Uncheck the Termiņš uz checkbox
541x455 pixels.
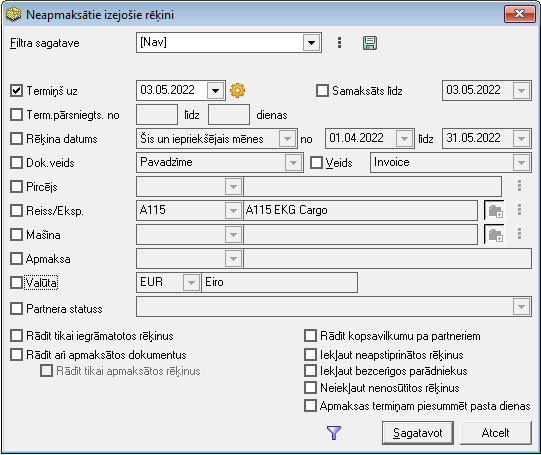click(x=17, y=91)
